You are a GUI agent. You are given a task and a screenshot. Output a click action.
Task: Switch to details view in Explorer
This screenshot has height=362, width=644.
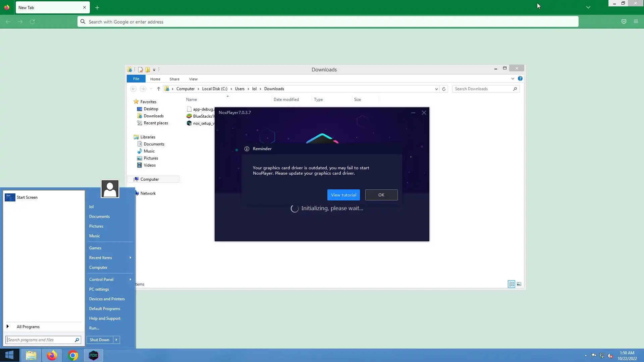511,284
